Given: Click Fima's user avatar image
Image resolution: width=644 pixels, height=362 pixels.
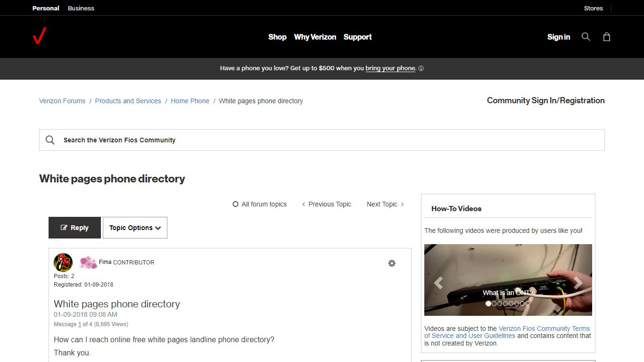Looking at the screenshot, I should 63,263.
